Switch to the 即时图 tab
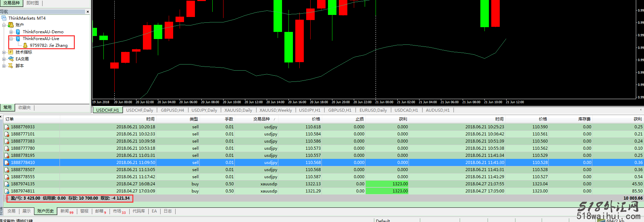This screenshot has width=644, height=222. [33, 3]
